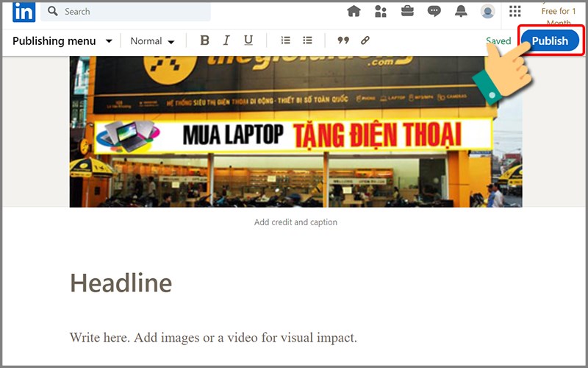588x368 pixels.
Task: Open the Normal text style dropdown
Action: pyautogui.click(x=152, y=41)
